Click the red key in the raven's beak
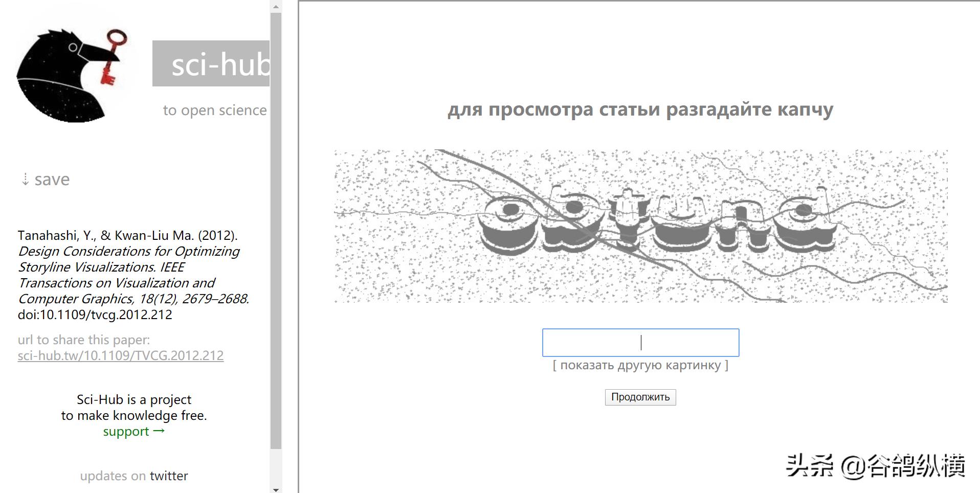This screenshot has height=493, width=980. [113, 56]
